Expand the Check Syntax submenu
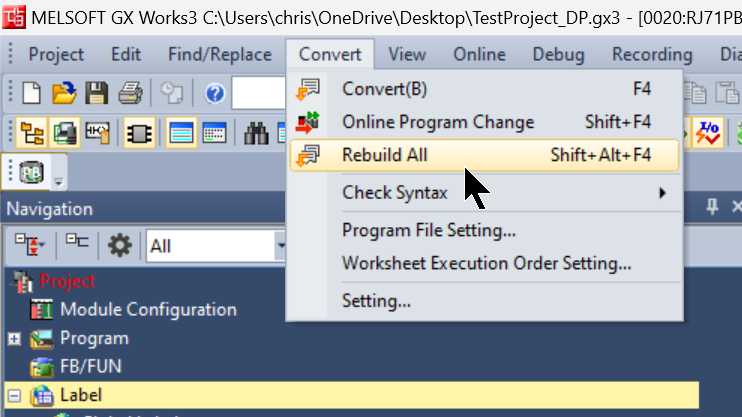This screenshot has height=417, width=742. point(485,193)
